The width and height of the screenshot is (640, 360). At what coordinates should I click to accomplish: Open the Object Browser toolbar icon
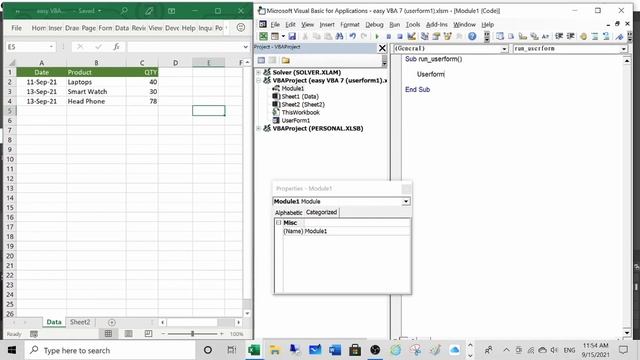click(x=448, y=36)
